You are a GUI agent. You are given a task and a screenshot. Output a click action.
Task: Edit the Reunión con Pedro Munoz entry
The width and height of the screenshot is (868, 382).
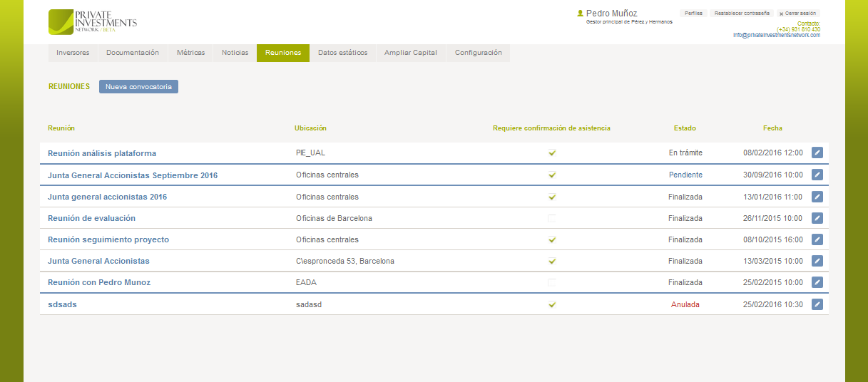[x=817, y=282]
